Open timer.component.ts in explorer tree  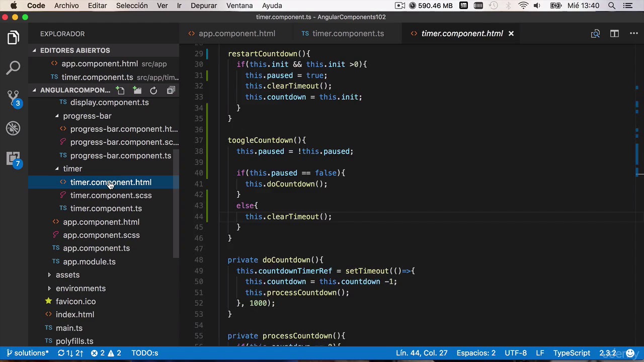point(106,209)
